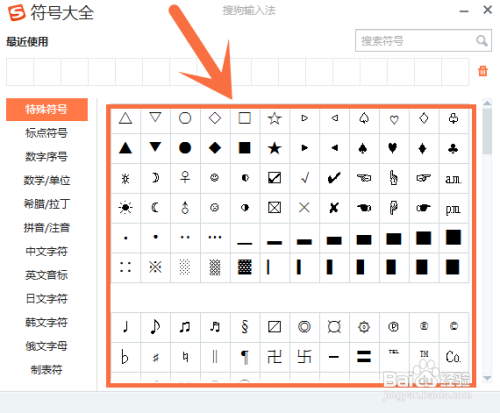
Task: Choose the musical sharp symbol
Action: click(155, 358)
